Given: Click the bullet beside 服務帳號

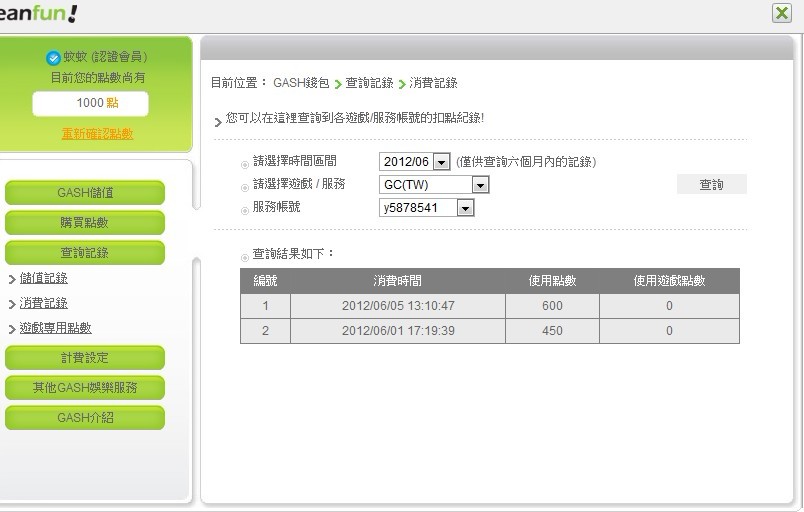Looking at the screenshot, I should (x=245, y=211).
